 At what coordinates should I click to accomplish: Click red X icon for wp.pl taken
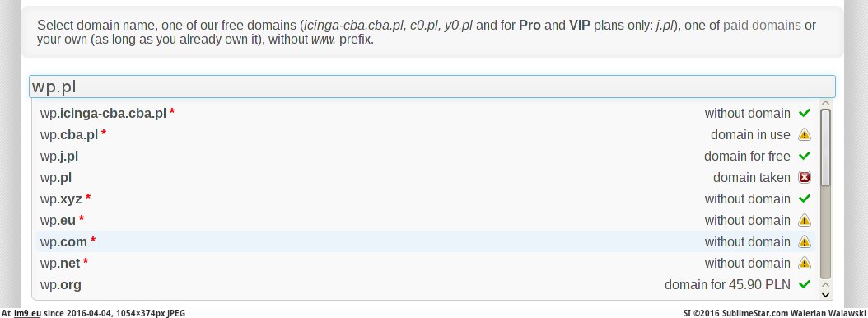tap(805, 178)
